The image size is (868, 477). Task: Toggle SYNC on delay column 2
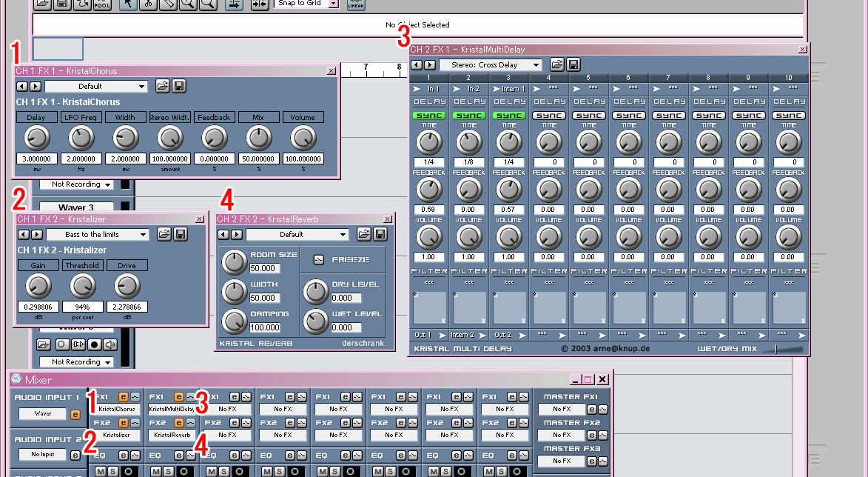(469, 116)
